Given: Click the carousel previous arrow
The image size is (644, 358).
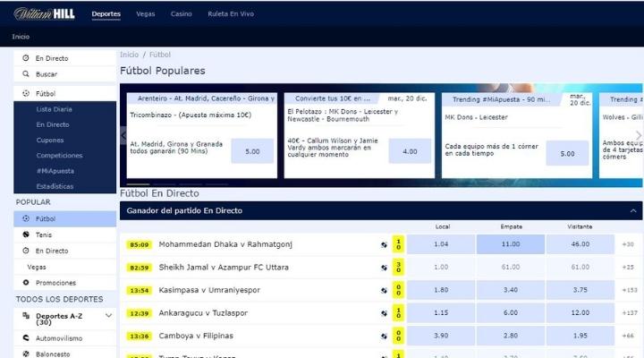Looking at the screenshot, I should (x=123, y=135).
